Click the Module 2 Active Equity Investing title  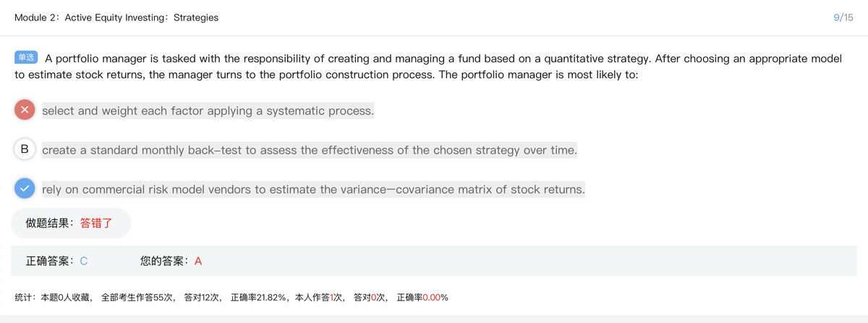click(x=116, y=17)
